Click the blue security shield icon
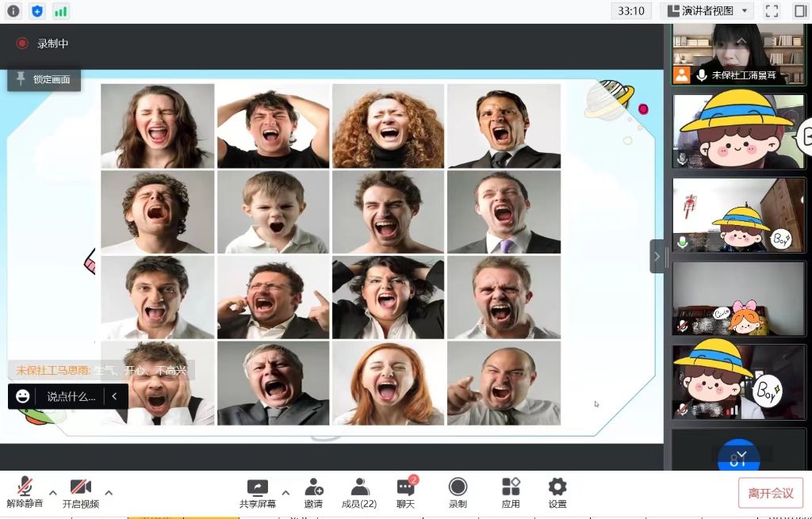 coord(36,11)
